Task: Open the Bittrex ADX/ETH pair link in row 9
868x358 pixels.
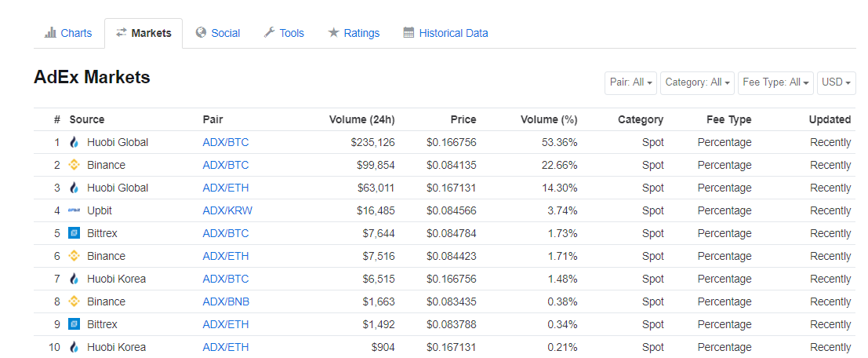Action: tap(226, 324)
